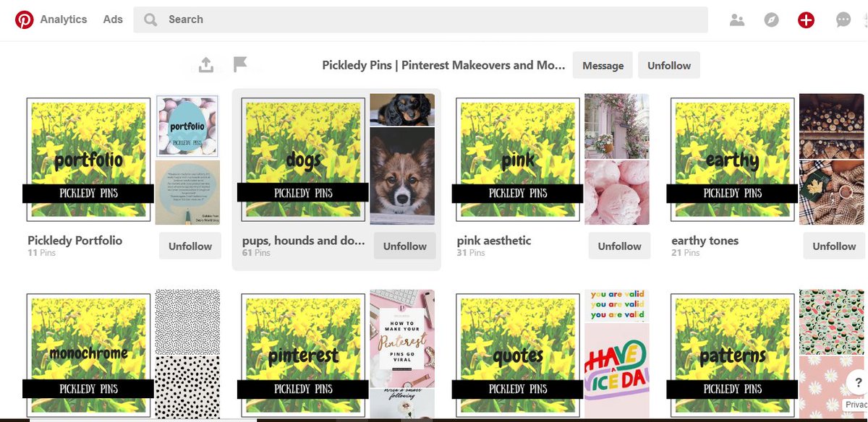Open the pink meringue thumbnail
Viewport: 868px width, 422px height.
coord(617,192)
